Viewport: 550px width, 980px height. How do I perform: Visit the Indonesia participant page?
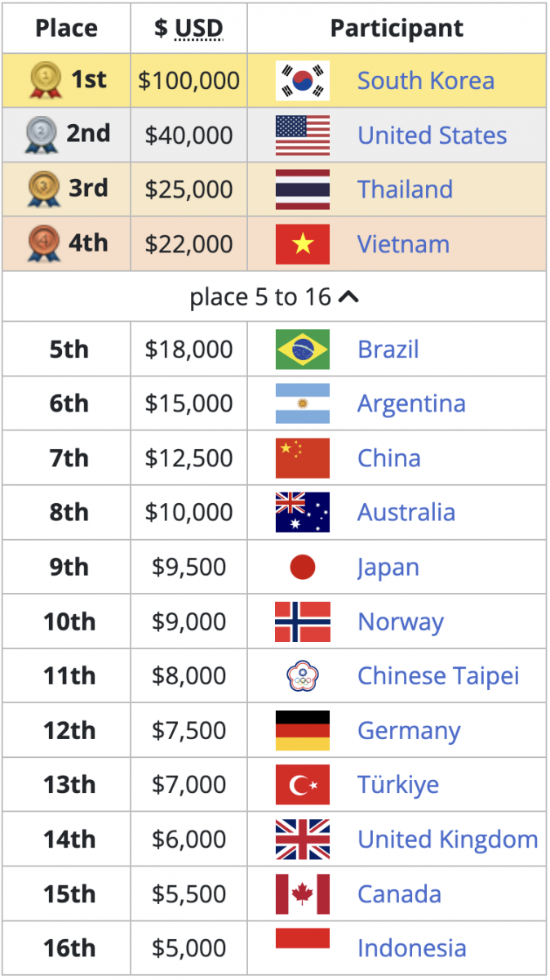click(411, 948)
